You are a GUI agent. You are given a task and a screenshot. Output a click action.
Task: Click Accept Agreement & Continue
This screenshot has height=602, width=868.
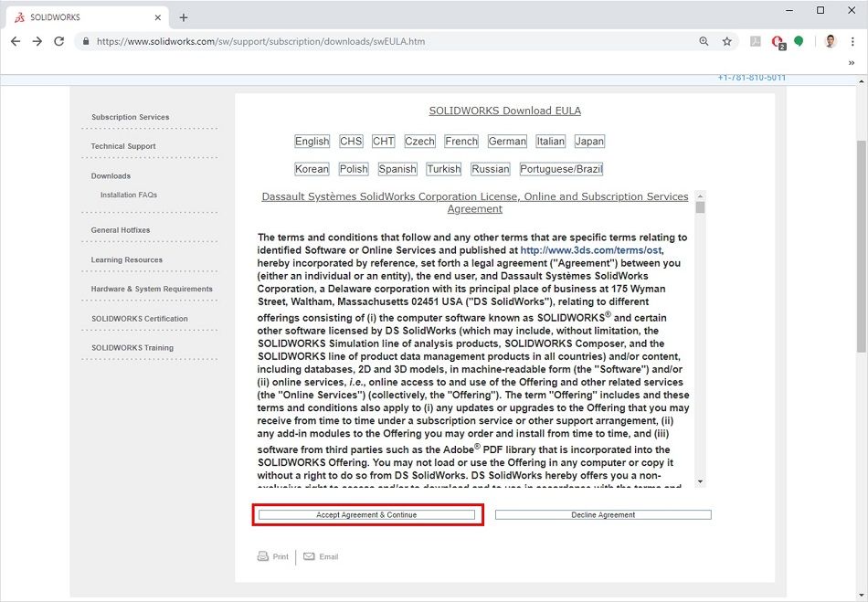pyautogui.click(x=367, y=514)
